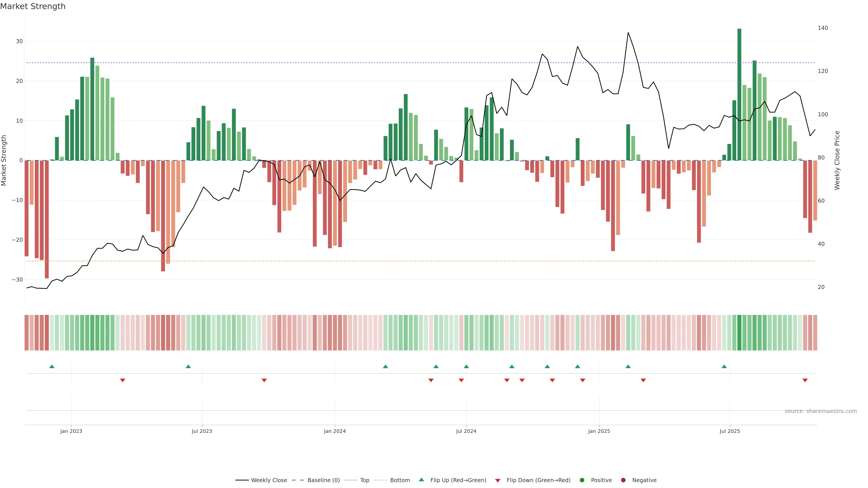Viewport: 868px width, 488px height.
Task: Click the darkest green heatmap strip cell
Action: pos(739,333)
